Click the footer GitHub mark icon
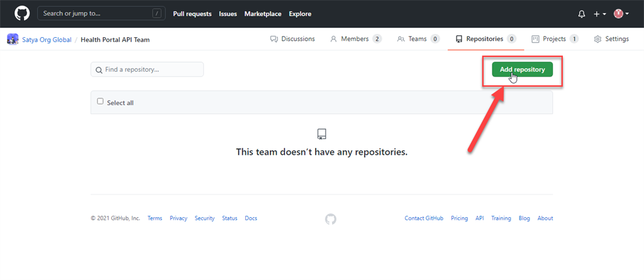The width and height of the screenshot is (644, 280). coord(331,219)
